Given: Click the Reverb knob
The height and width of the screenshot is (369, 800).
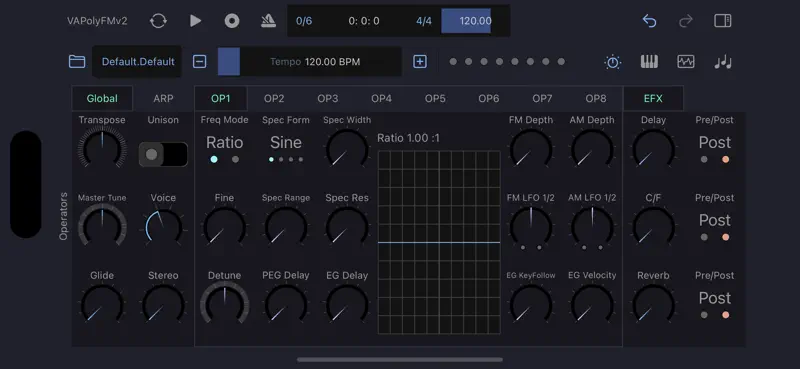Looking at the screenshot, I should click(x=653, y=304).
